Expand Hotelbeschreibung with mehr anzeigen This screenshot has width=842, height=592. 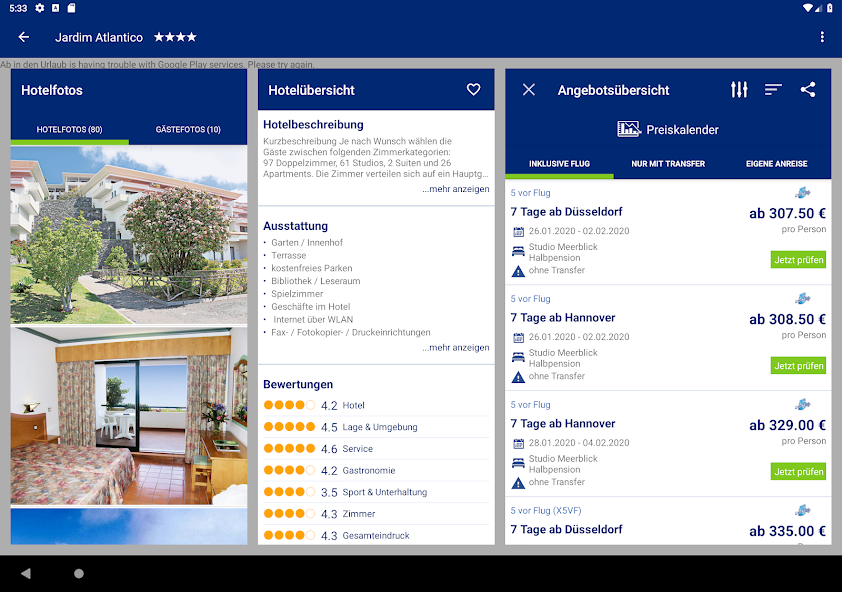(x=455, y=189)
